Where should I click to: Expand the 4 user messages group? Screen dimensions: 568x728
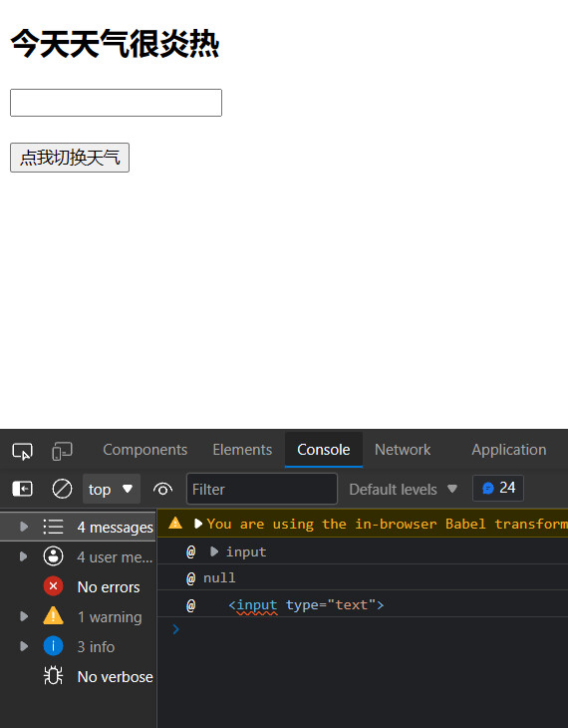coord(24,556)
